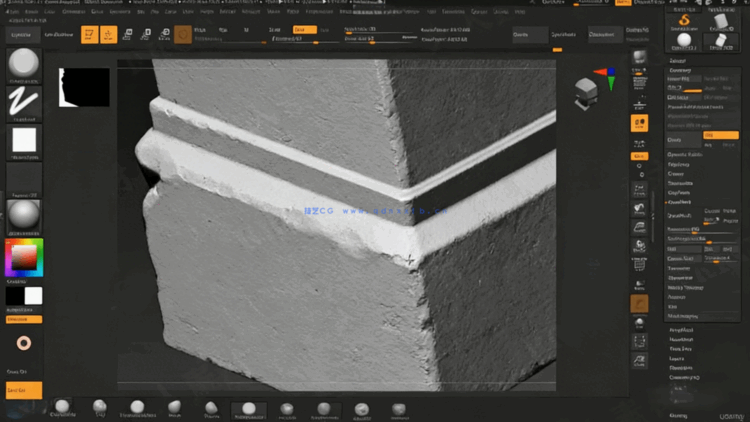
Task: Expand the Dynamic Subdiv subsection
Action: tap(684, 155)
